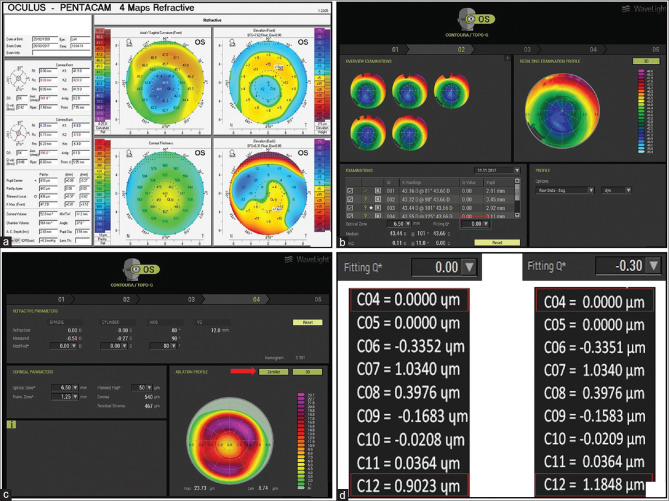Go to step 04 in panel c

pos(256,299)
